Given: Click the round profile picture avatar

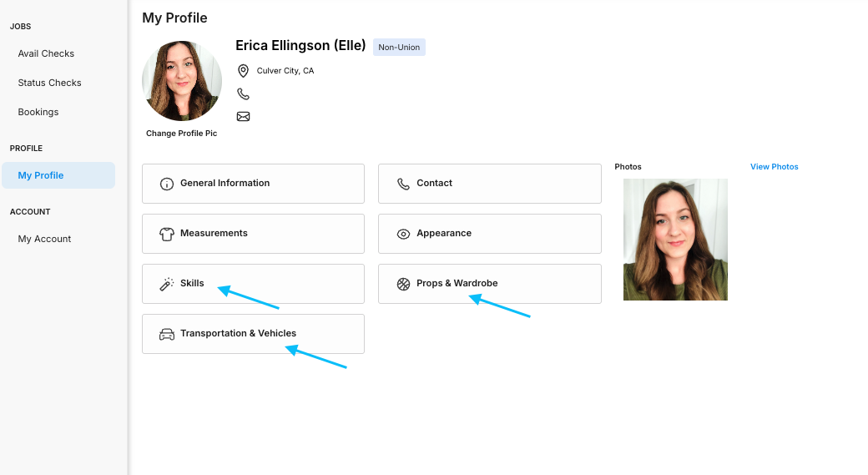Looking at the screenshot, I should [182, 81].
